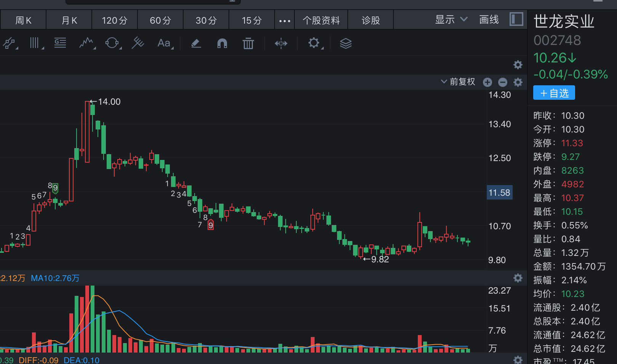The width and height of the screenshot is (617, 364).
Task: Choose the Aa text annotation tool
Action: click(x=164, y=43)
